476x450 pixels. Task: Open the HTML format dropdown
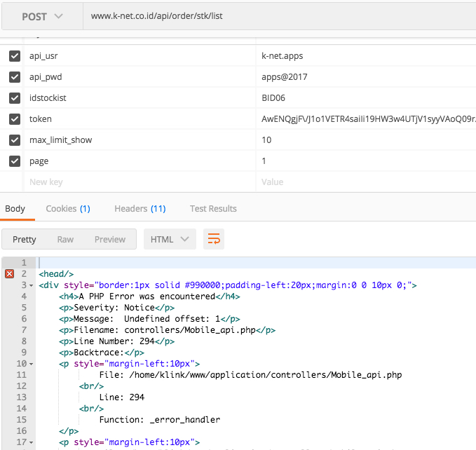(170, 239)
